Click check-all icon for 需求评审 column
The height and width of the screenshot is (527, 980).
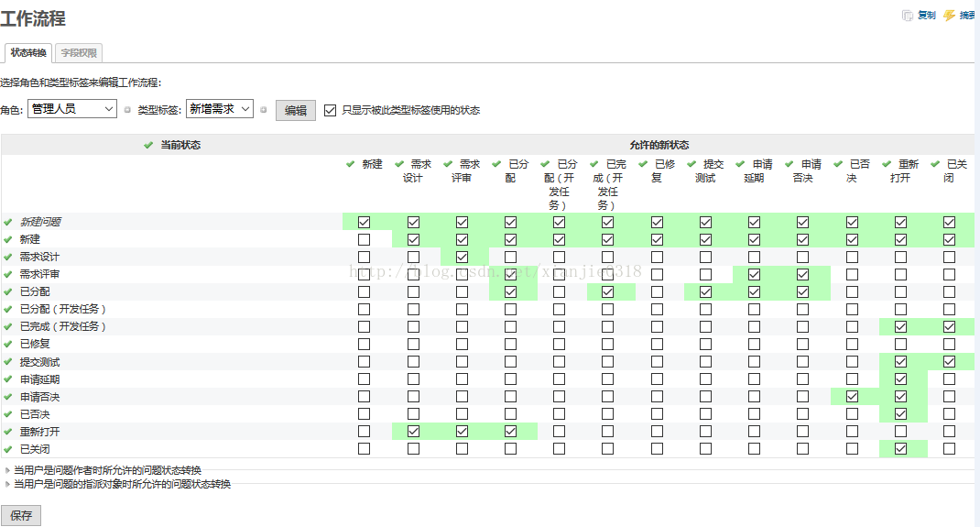(448, 164)
